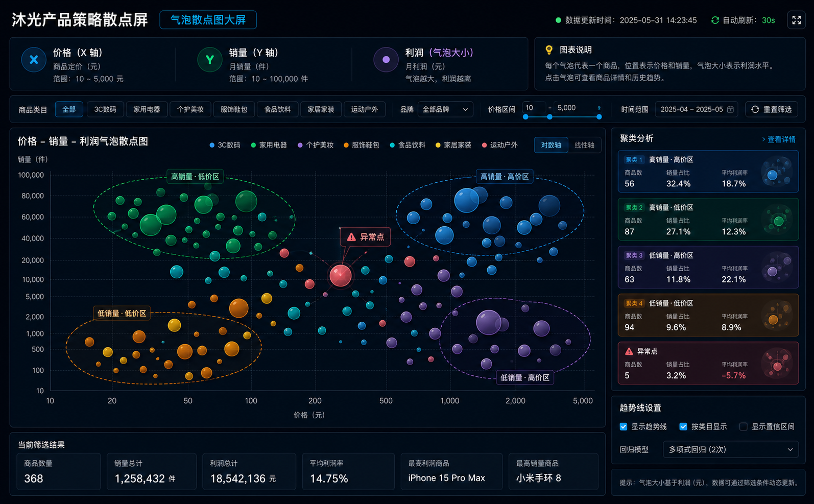The image size is (814, 504).
Task: Click the right handle of price slider
Action: 599,117
